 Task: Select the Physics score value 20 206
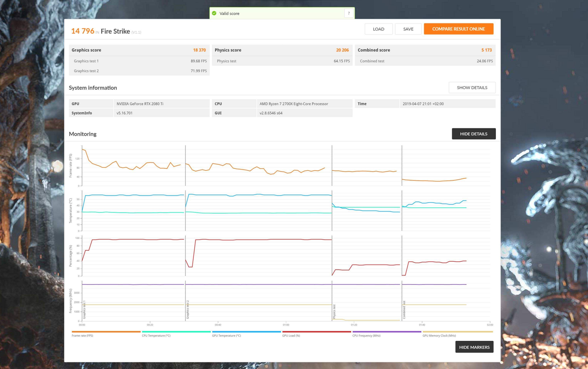(342, 50)
